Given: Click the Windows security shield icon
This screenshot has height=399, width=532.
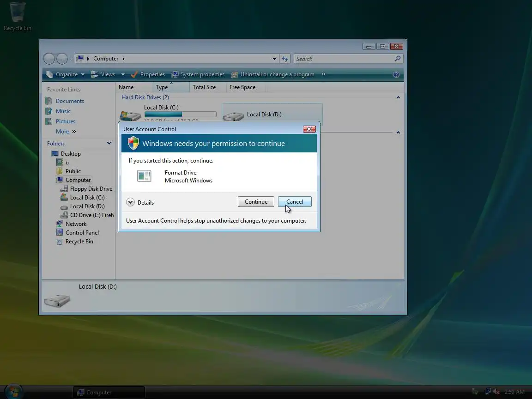Looking at the screenshot, I should pos(133,143).
